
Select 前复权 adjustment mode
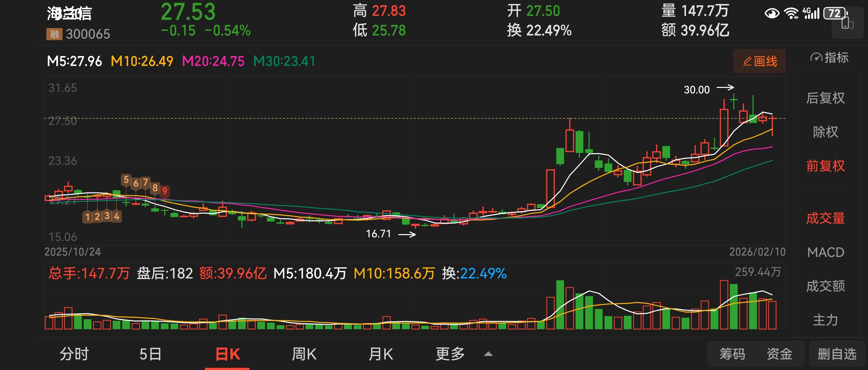coord(825,166)
